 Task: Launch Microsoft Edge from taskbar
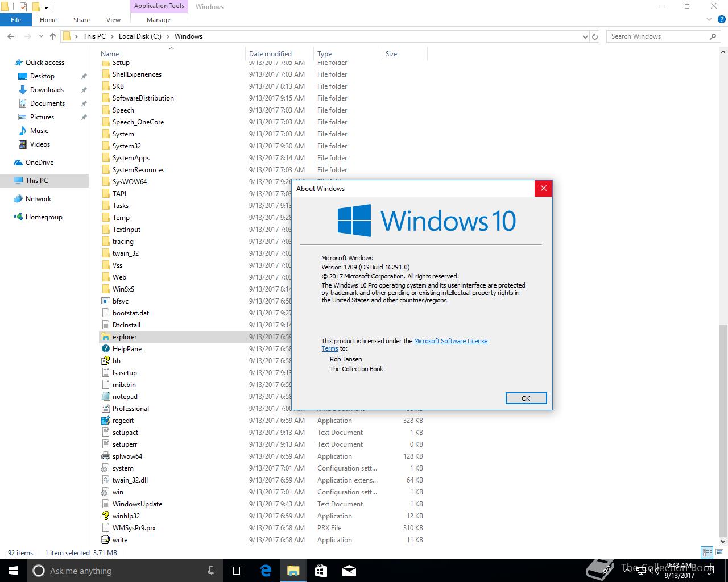click(x=266, y=571)
